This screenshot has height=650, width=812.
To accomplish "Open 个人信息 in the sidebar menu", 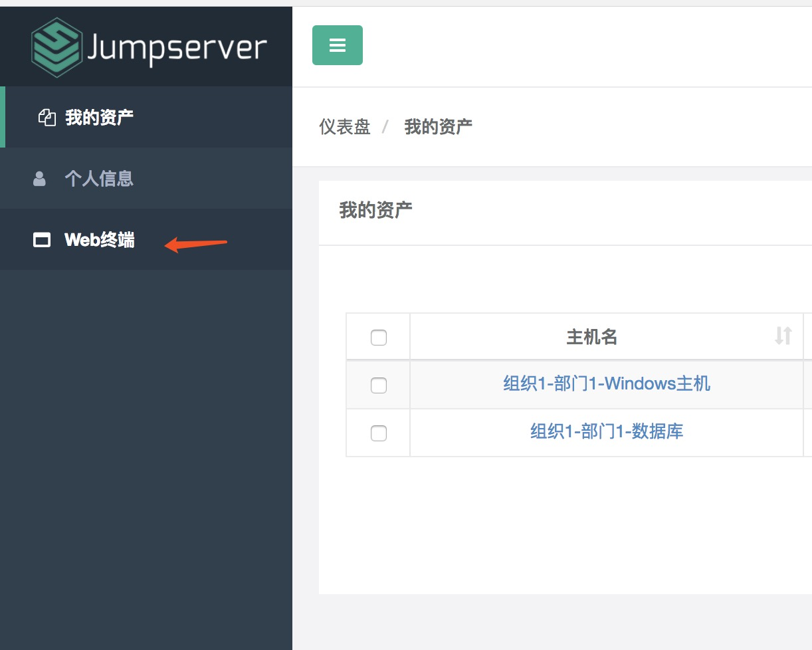I will [x=146, y=178].
